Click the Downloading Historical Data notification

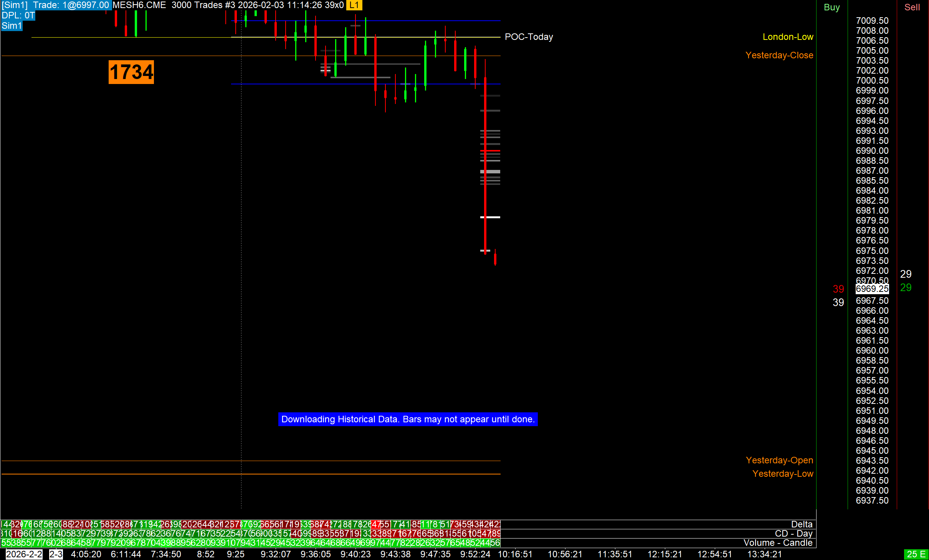(x=408, y=419)
